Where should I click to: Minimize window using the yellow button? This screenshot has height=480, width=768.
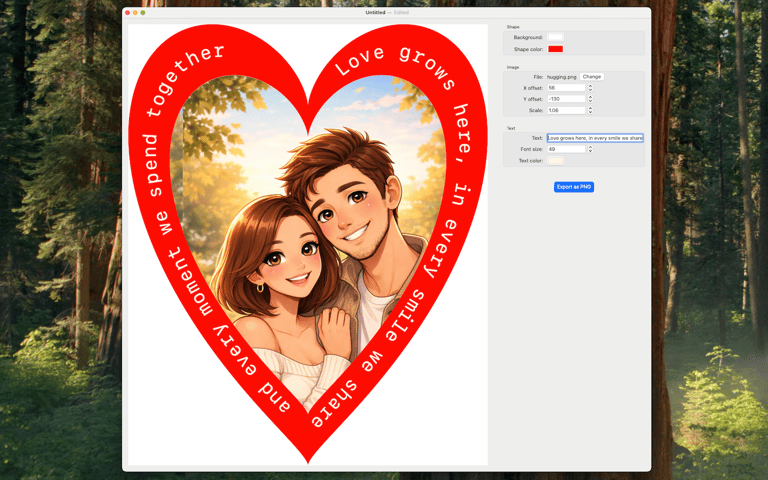(x=135, y=13)
